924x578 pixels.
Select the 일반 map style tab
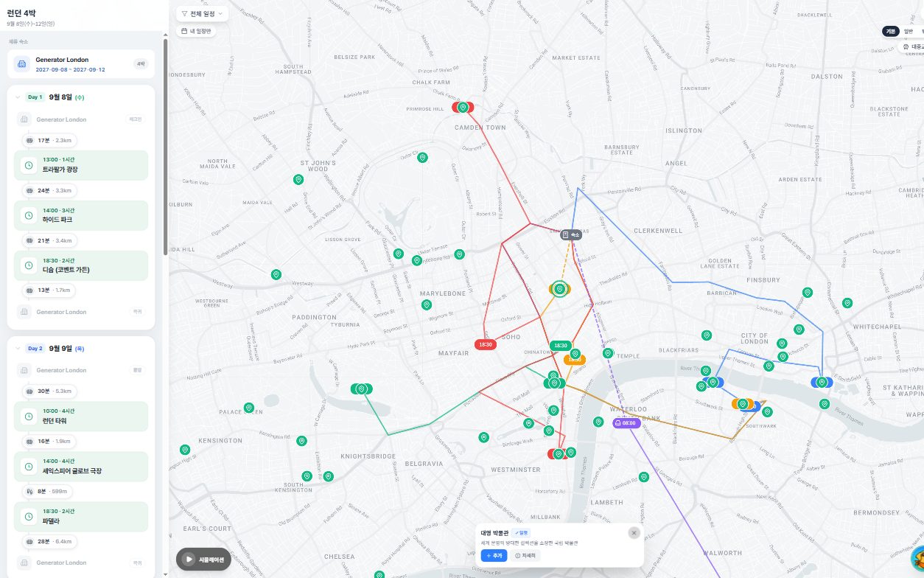point(908,32)
